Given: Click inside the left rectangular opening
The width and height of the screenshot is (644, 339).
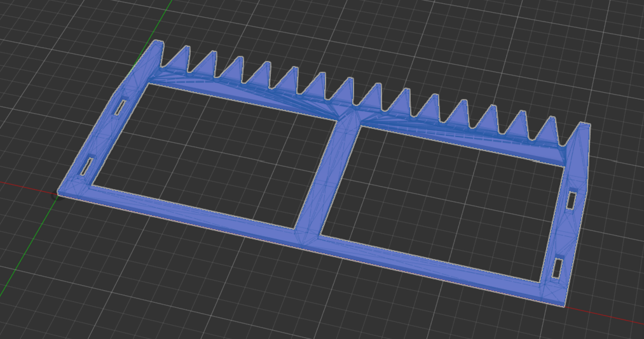Looking at the screenshot, I should pos(210,152).
